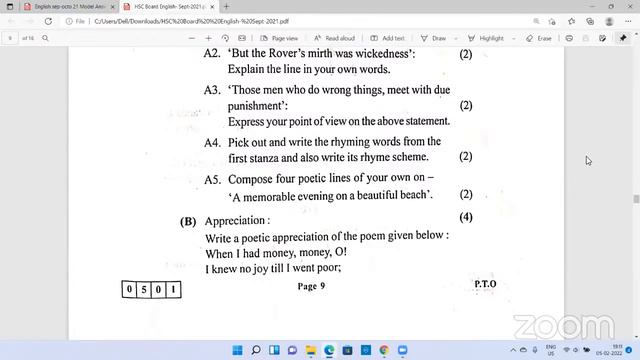Open the clock and date flyout
Image resolution: width=640 pixels, height=360 pixels.
pos(609,350)
